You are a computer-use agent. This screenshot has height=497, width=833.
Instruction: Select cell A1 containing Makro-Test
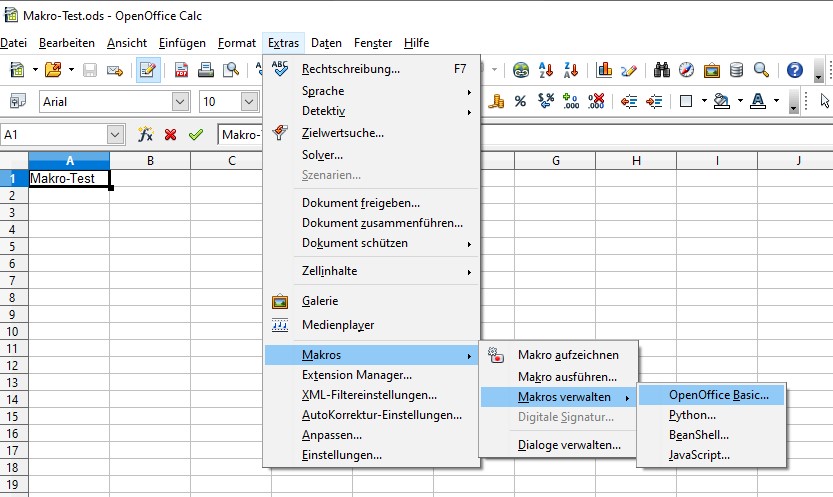coord(69,178)
